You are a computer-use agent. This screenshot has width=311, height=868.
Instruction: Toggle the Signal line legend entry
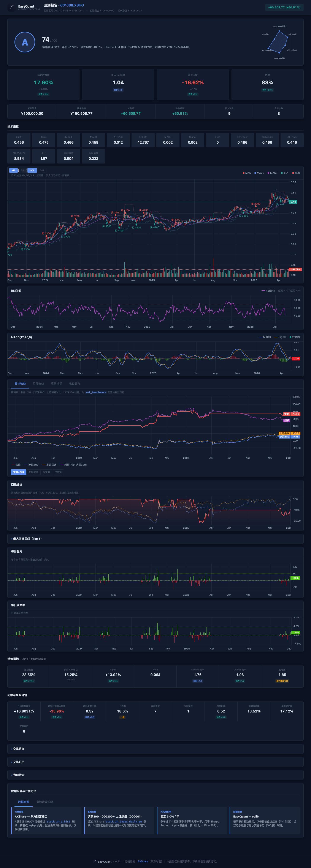pyautogui.click(x=280, y=337)
